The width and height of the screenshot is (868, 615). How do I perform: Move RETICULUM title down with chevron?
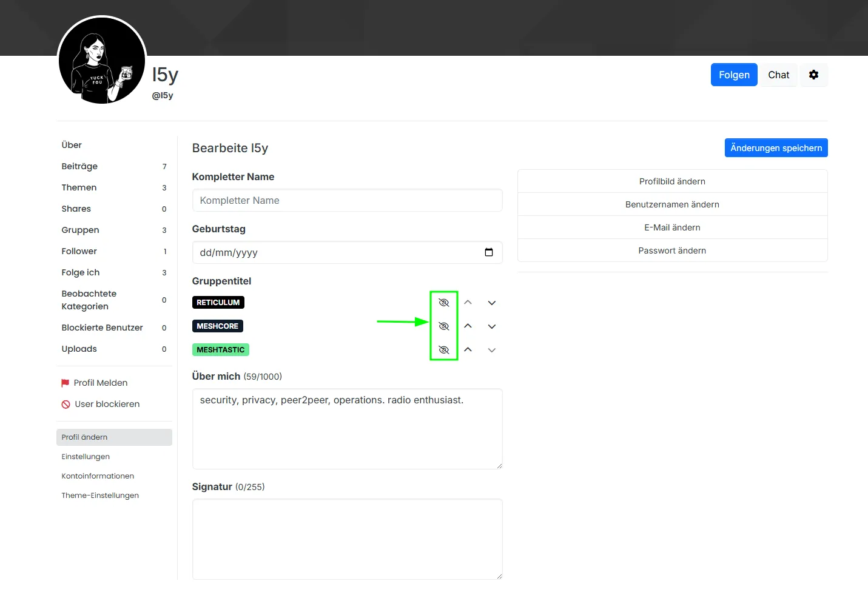coord(491,303)
